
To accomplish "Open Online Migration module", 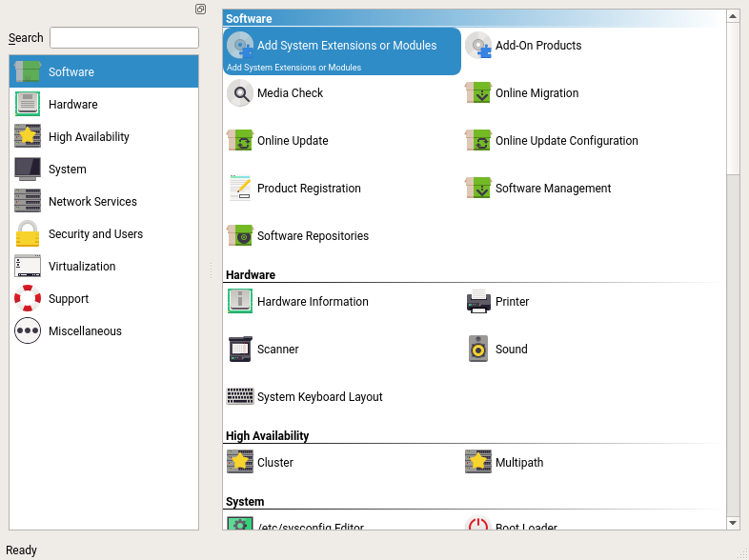I will [x=536, y=93].
